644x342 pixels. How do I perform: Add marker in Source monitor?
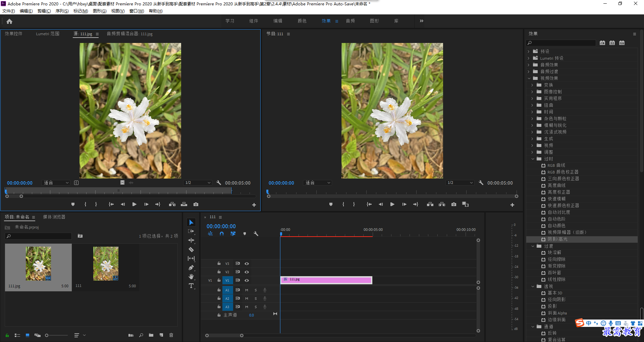(73, 204)
